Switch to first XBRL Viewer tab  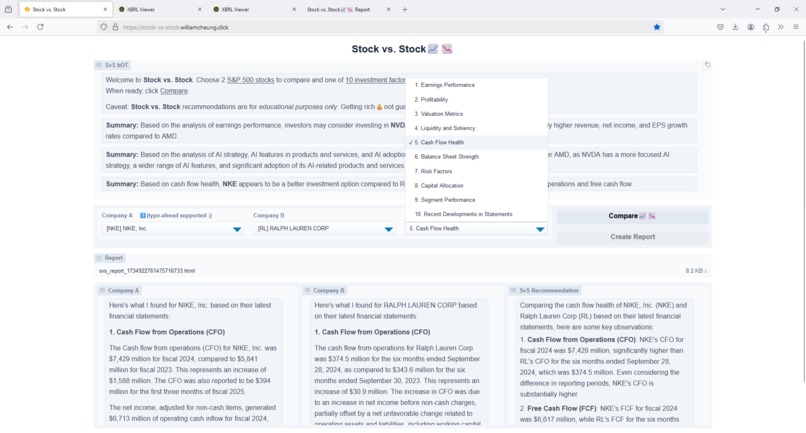pos(159,9)
